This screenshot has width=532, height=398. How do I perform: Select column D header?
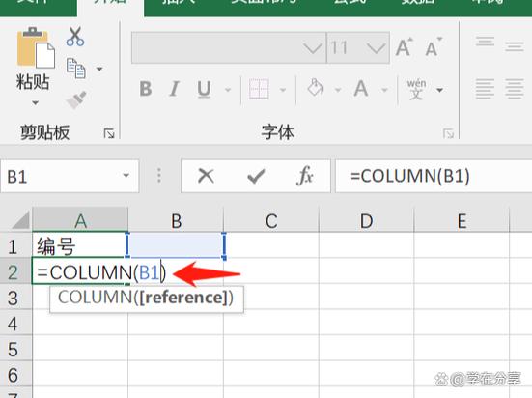coord(367,220)
